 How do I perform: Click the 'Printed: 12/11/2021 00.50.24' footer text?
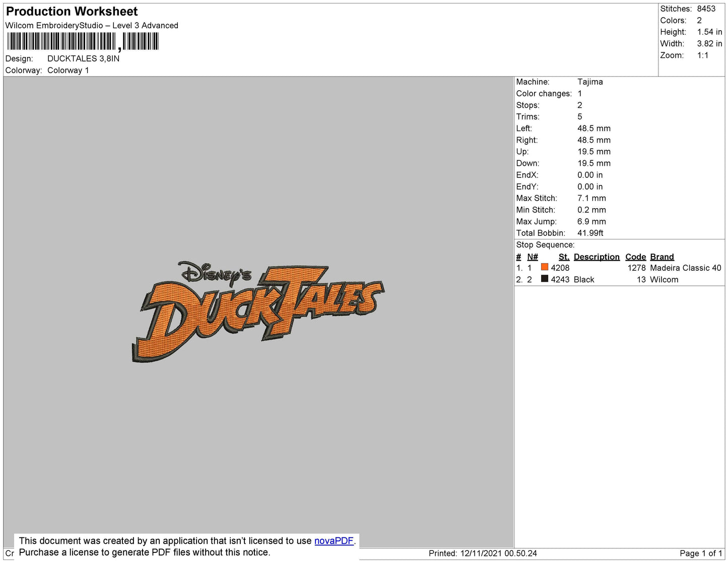pos(483,553)
